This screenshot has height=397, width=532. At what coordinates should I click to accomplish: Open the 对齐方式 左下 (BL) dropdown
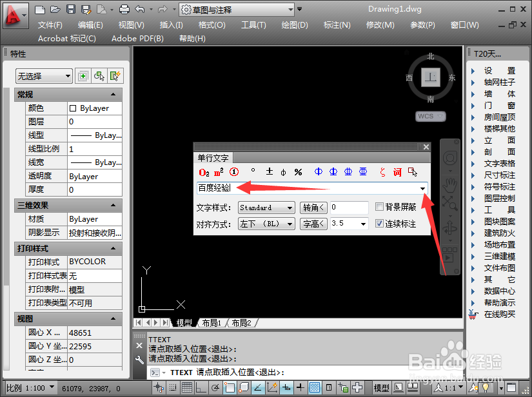pyautogui.click(x=266, y=224)
